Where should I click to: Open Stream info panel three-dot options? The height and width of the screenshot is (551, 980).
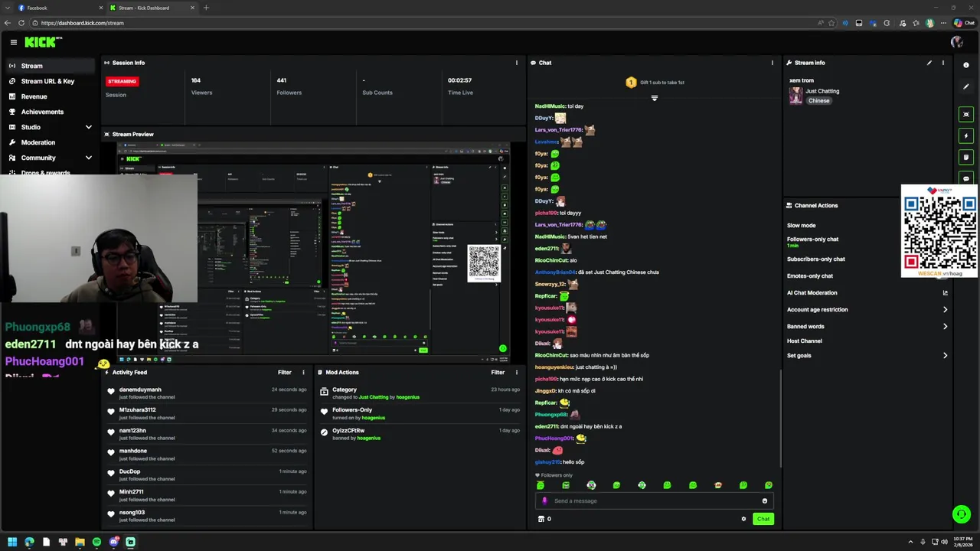coord(943,63)
